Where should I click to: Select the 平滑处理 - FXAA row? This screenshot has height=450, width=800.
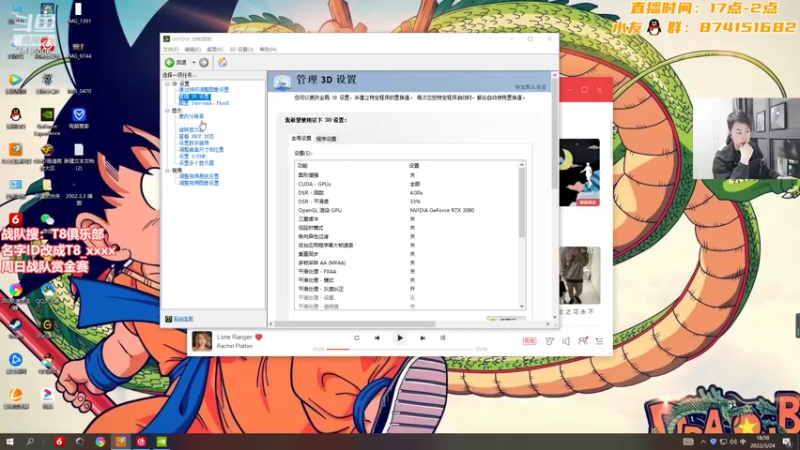tap(407, 271)
